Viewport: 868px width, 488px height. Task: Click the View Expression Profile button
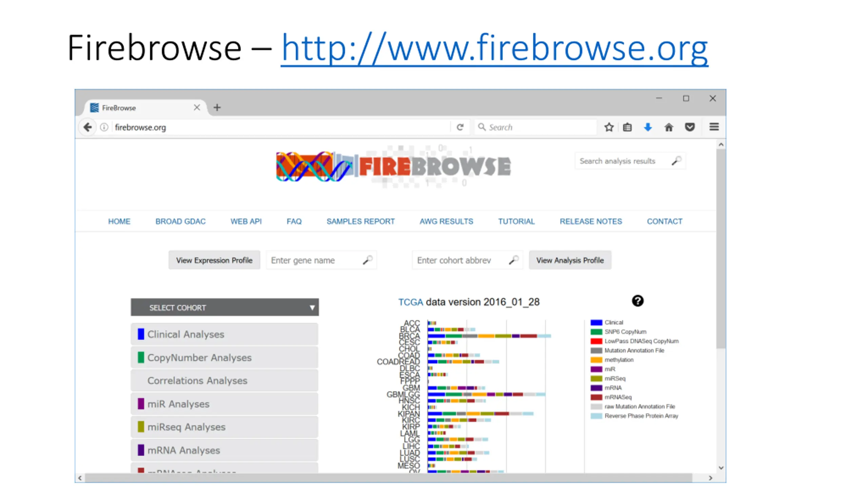coord(214,260)
